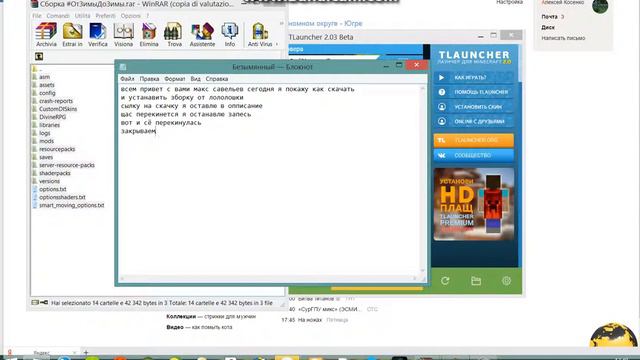Click the Почта link in browser sidebar
Viewport: 640px width, 360px height.
(x=549, y=17)
